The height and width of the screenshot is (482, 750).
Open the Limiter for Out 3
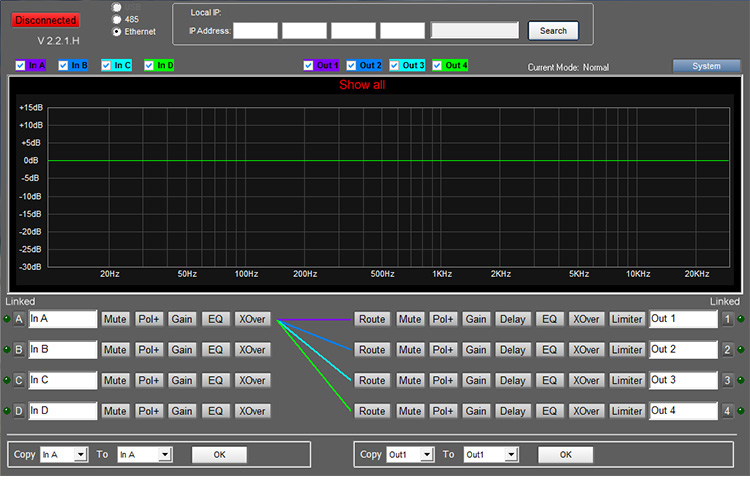pyautogui.click(x=627, y=381)
